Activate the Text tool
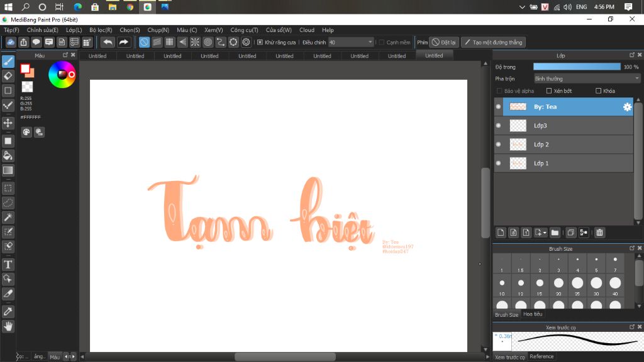644x362 pixels. 8,265
